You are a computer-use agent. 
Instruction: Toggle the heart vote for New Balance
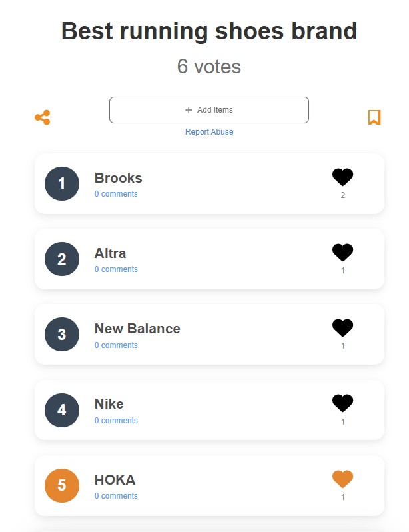(x=342, y=327)
